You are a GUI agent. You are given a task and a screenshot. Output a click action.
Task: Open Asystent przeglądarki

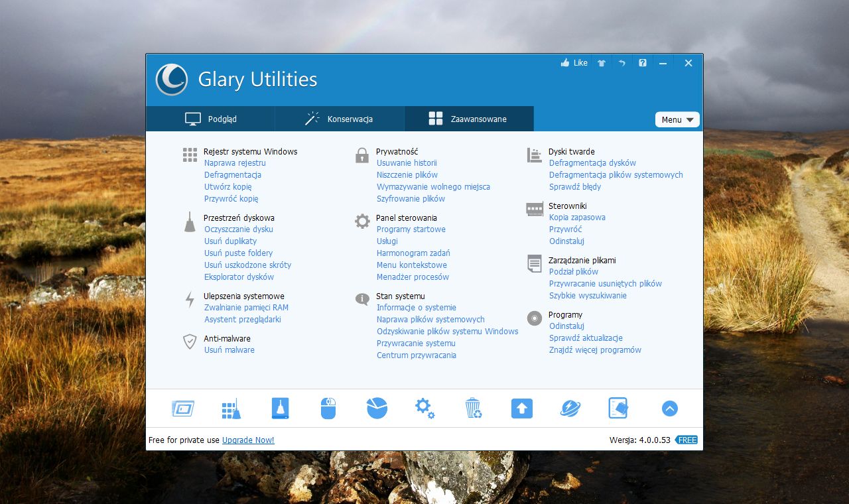click(x=243, y=319)
